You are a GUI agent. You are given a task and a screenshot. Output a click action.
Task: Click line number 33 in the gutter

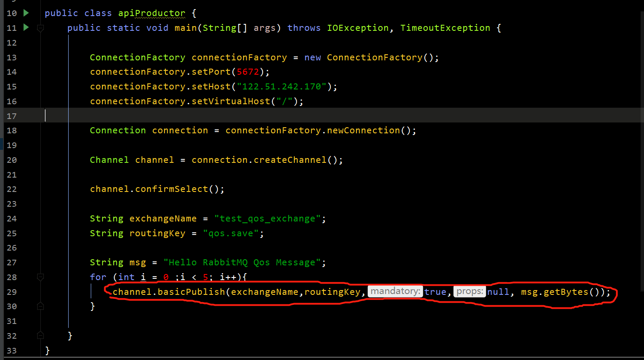tap(12, 350)
